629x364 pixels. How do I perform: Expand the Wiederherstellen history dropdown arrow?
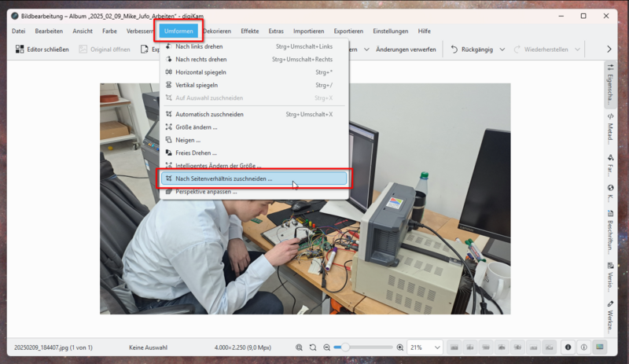(577, 50)
